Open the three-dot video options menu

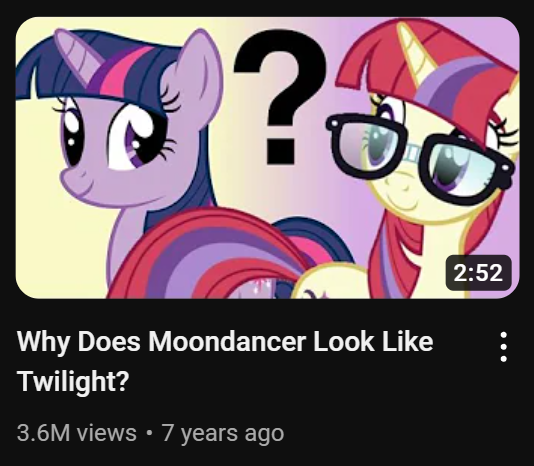(504, 347)
